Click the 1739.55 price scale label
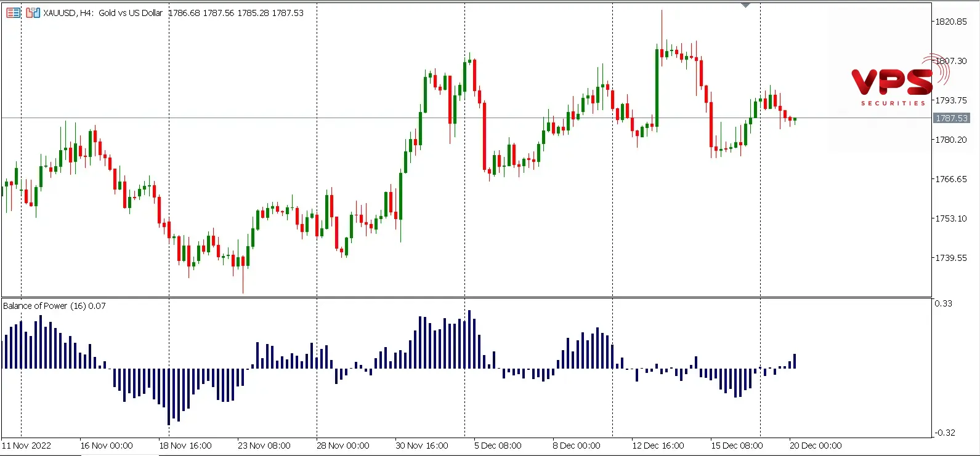The image size is (980, 456). 951,258
